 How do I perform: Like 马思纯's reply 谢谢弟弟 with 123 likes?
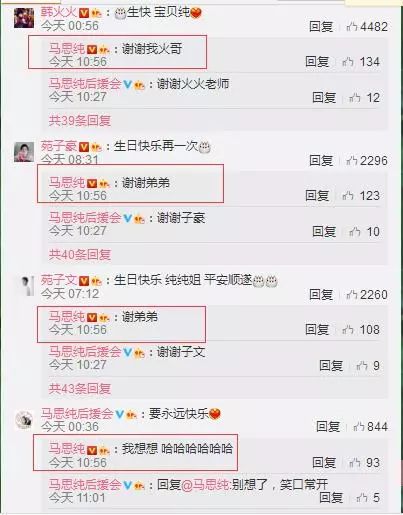(x=361, y=196)
